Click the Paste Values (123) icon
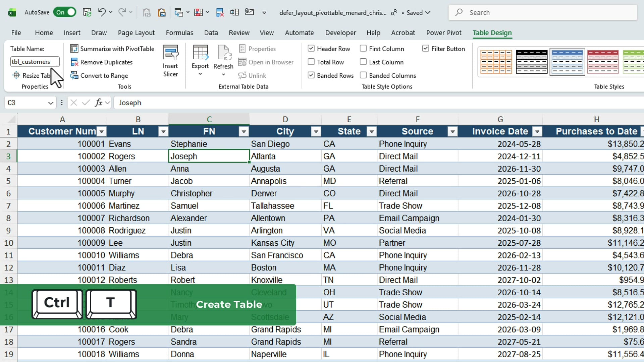 coord(147,12)
